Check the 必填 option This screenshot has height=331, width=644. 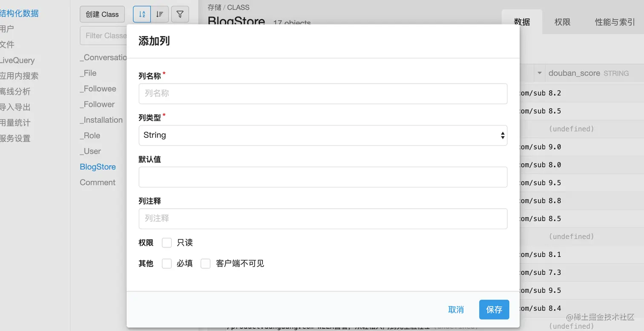click(167, 264)
